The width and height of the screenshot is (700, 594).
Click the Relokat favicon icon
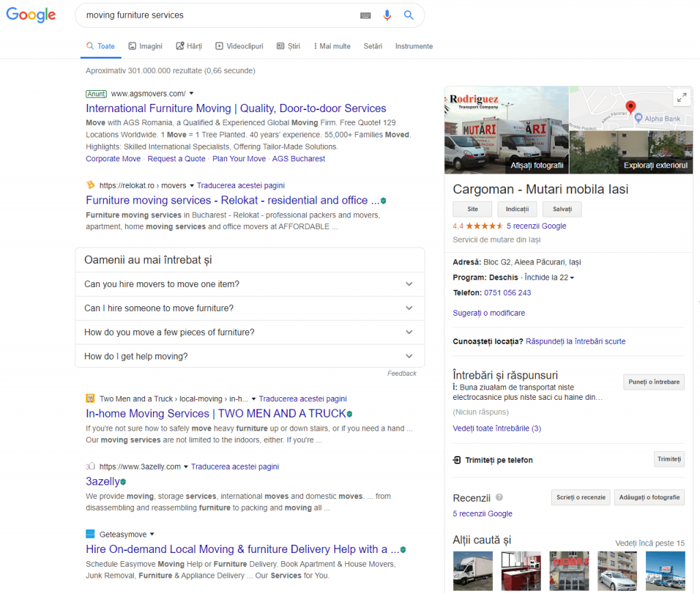(x=90, y=185)
